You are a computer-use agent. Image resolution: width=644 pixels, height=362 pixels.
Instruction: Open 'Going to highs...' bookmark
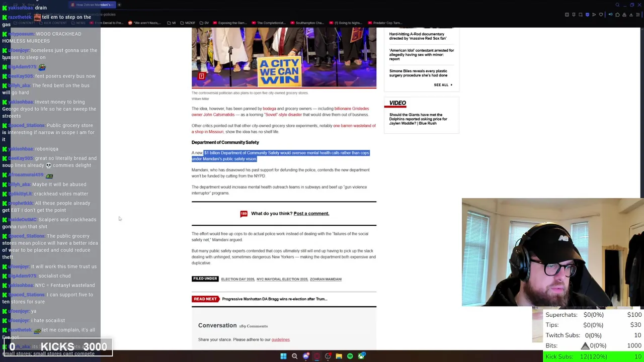[x=346, y=23]
